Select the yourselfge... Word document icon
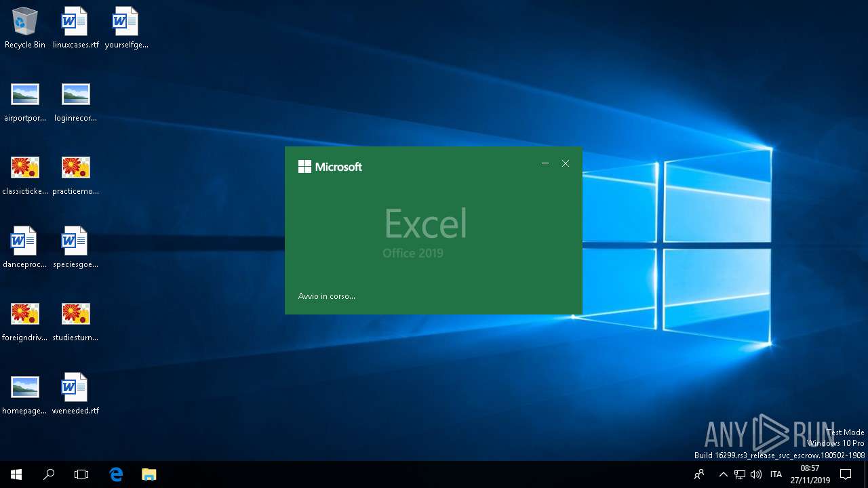Image resolution: width=868 pixels, height=488 pixels. [126, 28]
